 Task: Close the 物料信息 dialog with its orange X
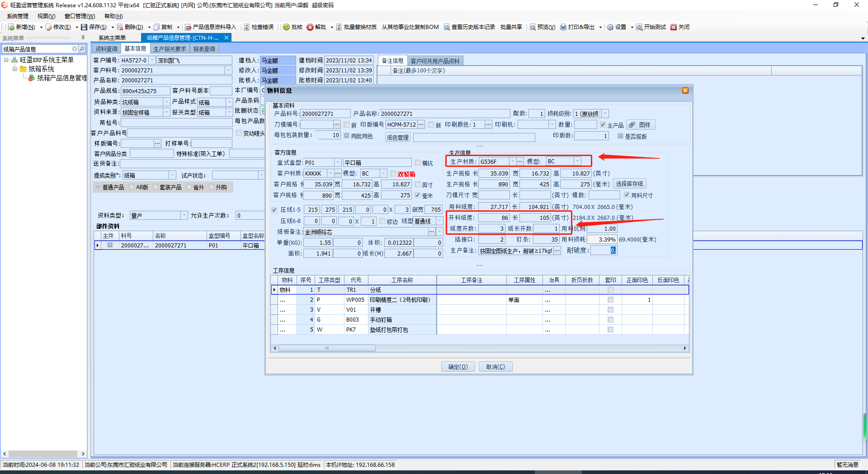(685, 90)
